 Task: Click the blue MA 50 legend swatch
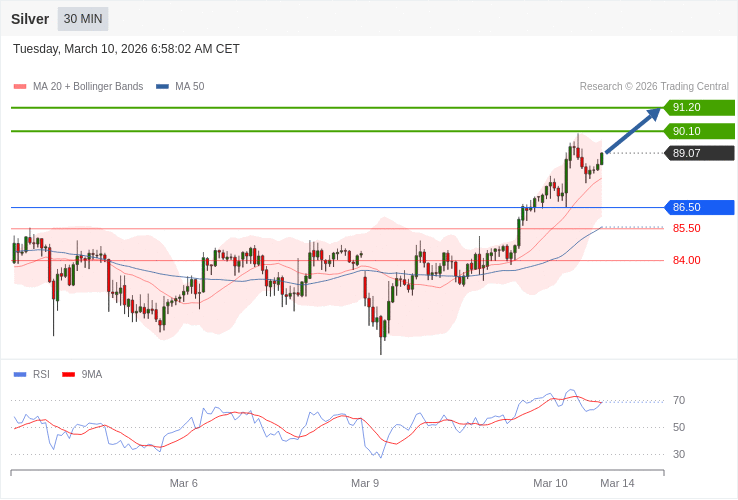pos(162,87)
